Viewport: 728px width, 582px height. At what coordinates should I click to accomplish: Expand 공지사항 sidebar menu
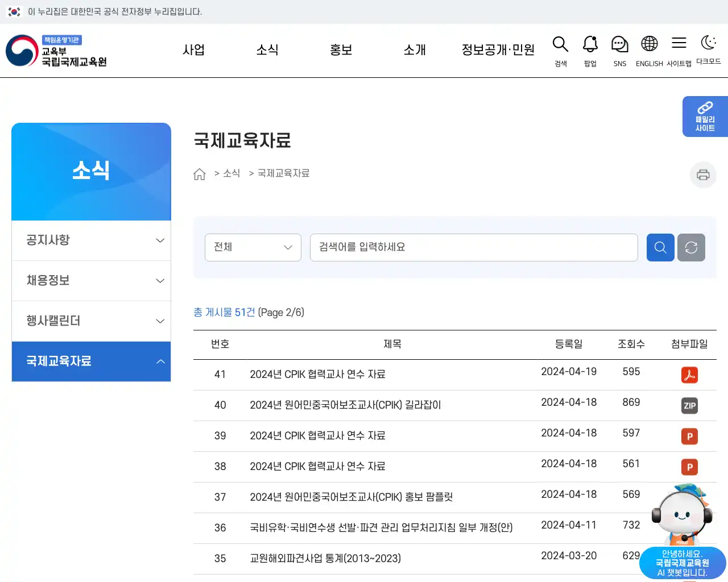click(91, 240)
